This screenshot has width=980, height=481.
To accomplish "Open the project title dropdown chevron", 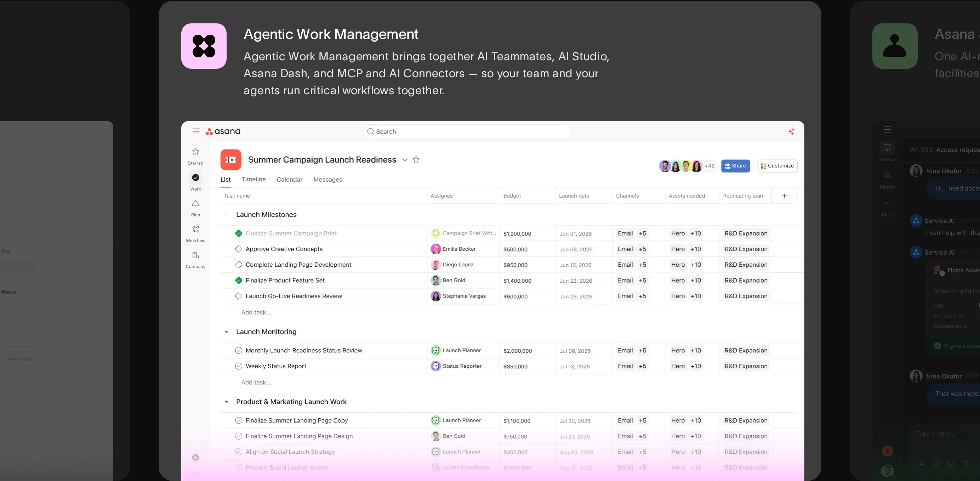I will pyautogui.click(x=405, y=160).
